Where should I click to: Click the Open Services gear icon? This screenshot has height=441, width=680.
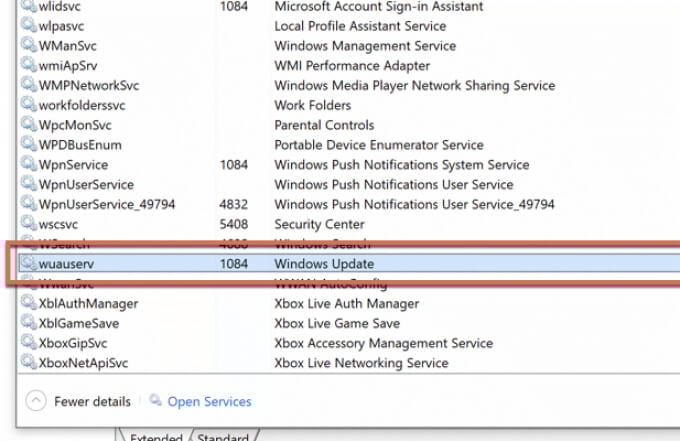point(156,401)
